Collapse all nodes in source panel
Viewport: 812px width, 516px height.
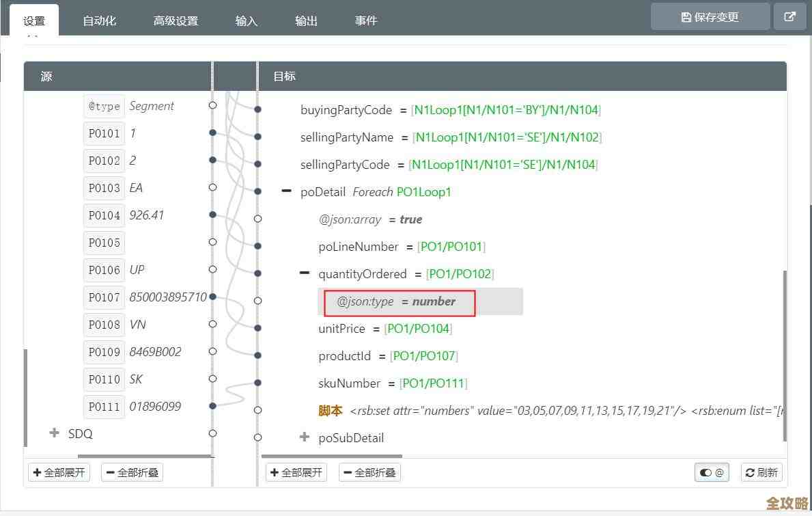(x=132, y=472)
